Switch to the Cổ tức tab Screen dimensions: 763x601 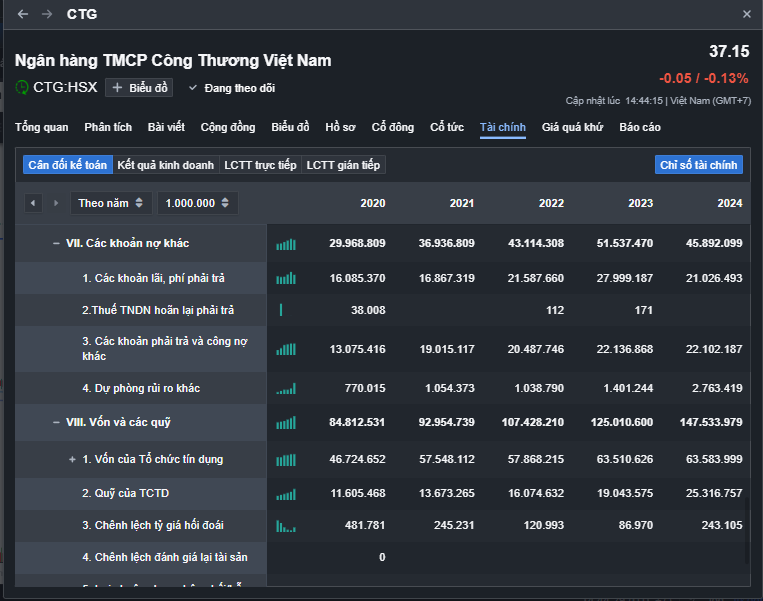(447, 127)
